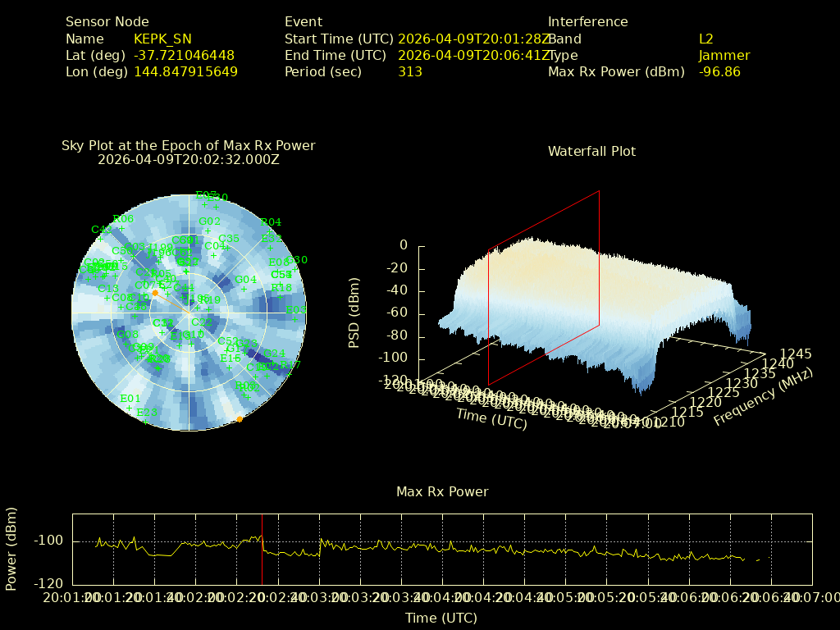
Task: Click the red rectangle plane in waterfall plot
Action: click(544, 287)
